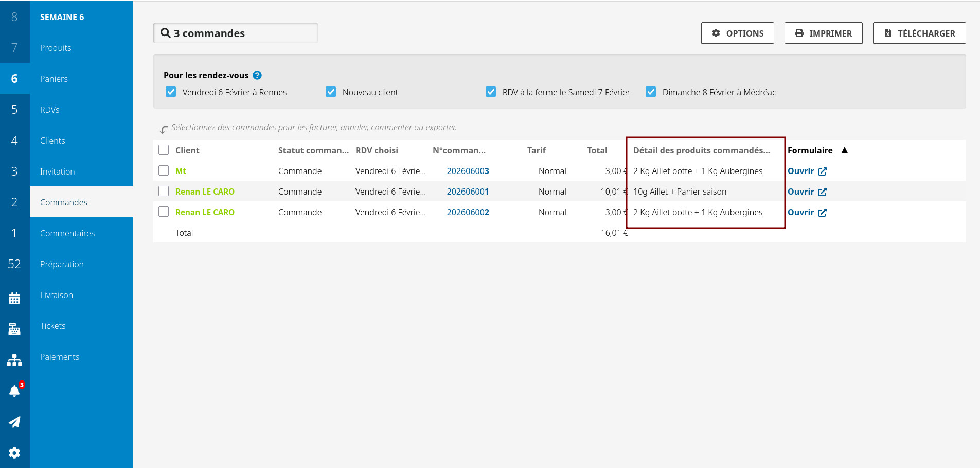Go to the Préparation section

coord(62,264)
